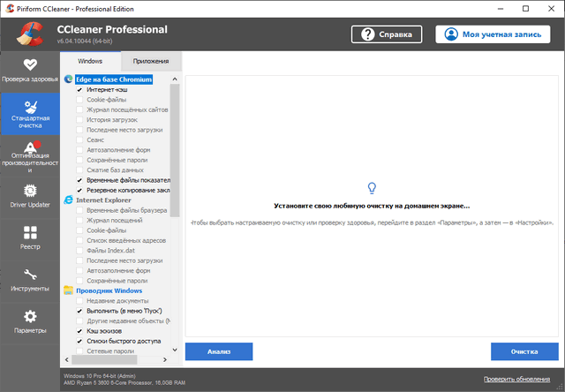The height and width of the screenshot is (392, 565).
Task: Uncheck Резервное копирование закладок
Action: point(79,190)
